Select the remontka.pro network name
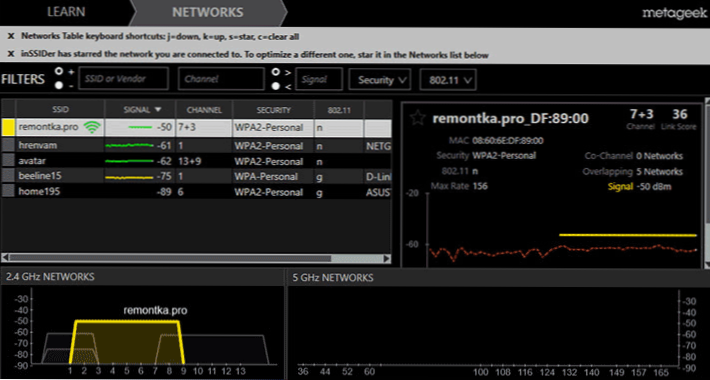The height and width of the screenshot is (380, 710). click(48, 127)
